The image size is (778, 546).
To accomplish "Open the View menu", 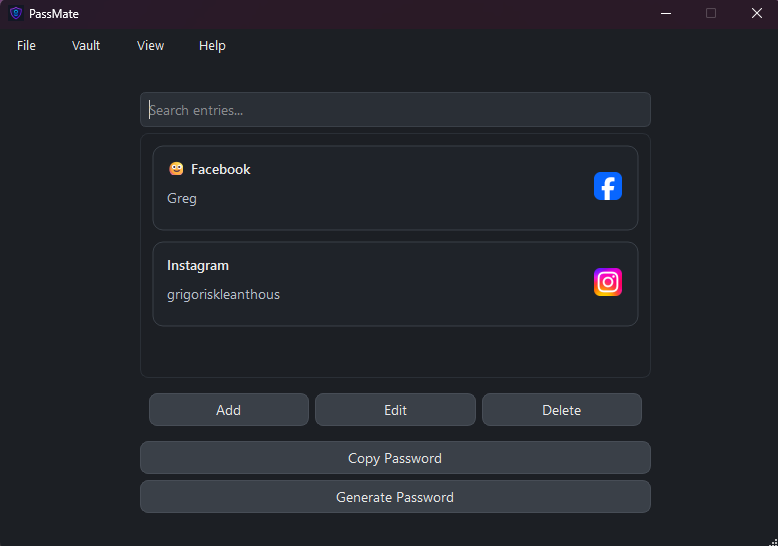I will pyautogui.click(x=151, y=46).
